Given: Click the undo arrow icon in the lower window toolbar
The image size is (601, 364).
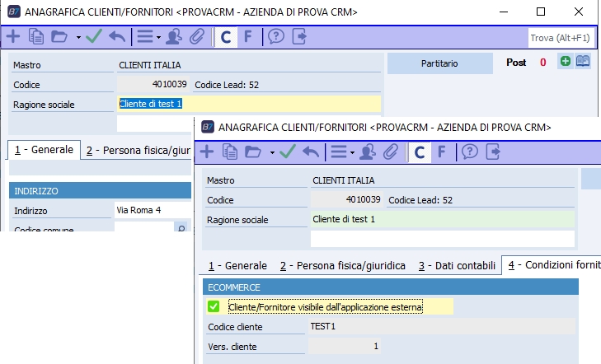Looking at the screenshot, I should point(311,152).
